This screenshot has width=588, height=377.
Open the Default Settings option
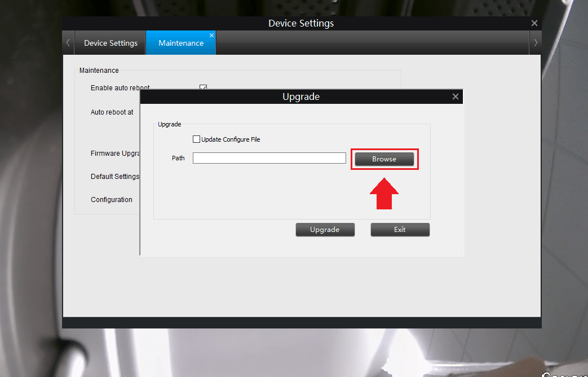tap(115, 176)
